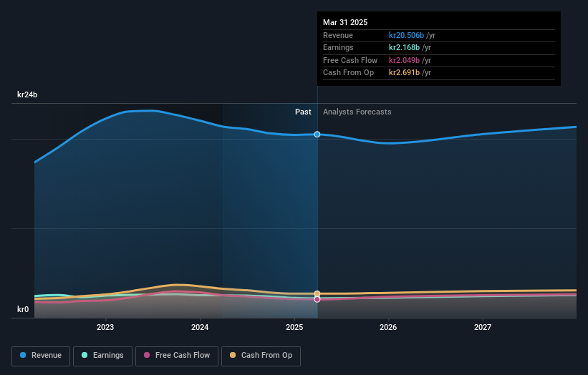Click the Free Cash Flow label in tooltip

click(x=350, y=60)
